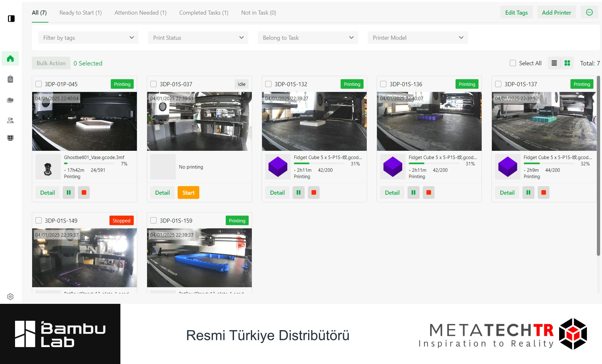Open the users icon in sidebar

pos(10,120)
